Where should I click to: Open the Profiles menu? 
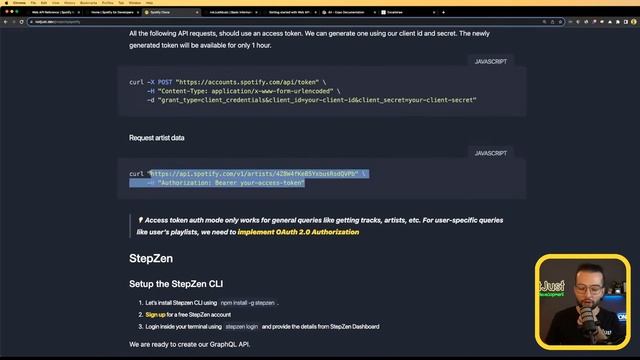[x=108, y=2]
